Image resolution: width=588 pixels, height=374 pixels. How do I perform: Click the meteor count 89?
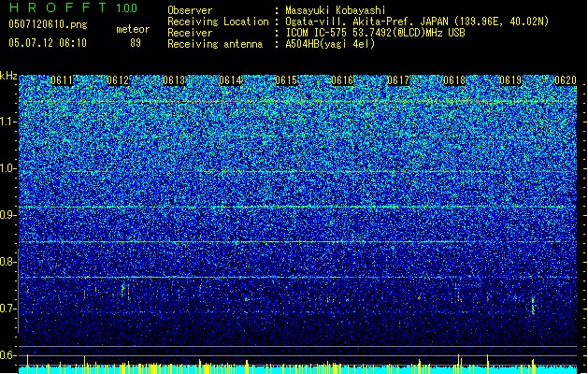coord(136,43)
